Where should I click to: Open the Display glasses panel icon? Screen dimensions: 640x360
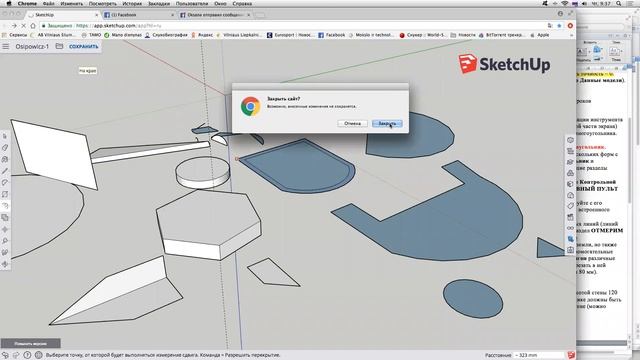[570, 228]
